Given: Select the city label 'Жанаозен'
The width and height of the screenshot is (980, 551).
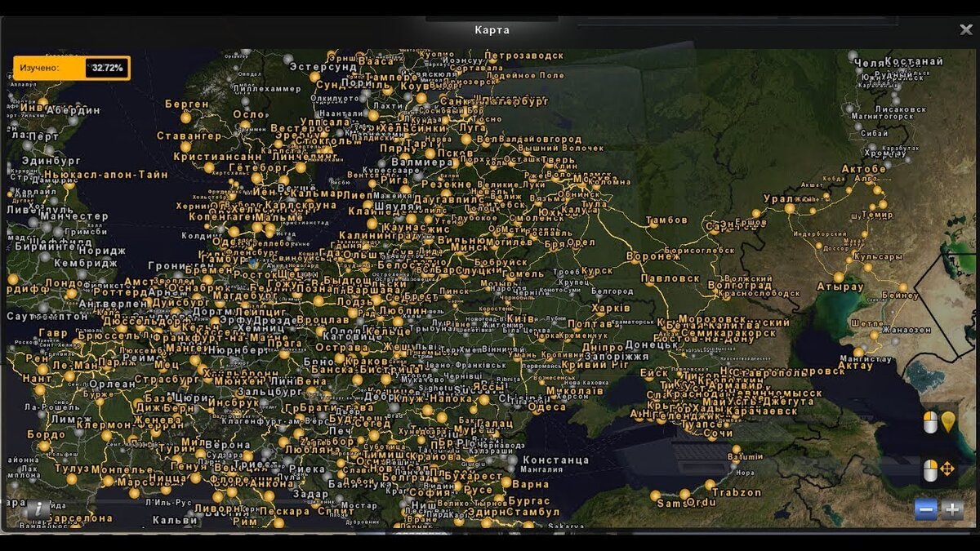Looking at the screenshot, I should pos(906,329).
